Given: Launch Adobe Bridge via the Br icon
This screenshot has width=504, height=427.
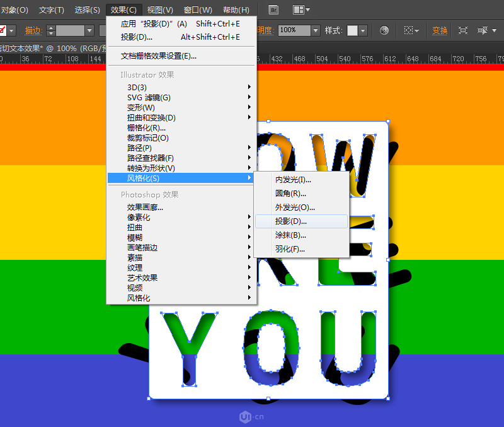Looking at the screenshot, I should point(273,9).
